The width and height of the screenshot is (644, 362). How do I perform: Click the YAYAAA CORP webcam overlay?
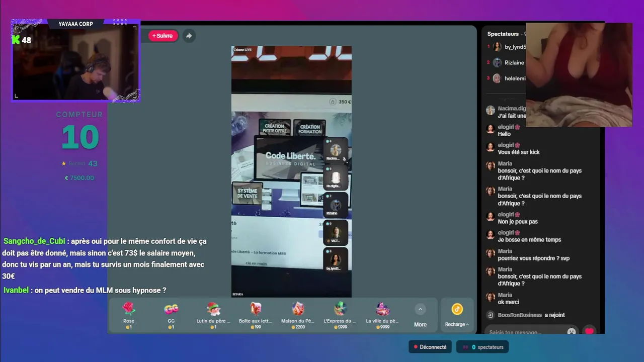pyautogui.click(x=75, y=60)
